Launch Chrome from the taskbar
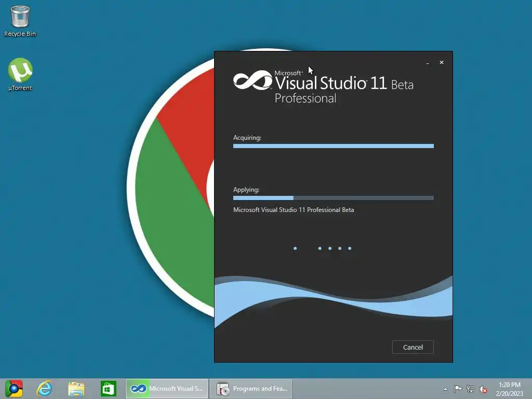Viewport: 532px width, 399px height. click(x=14, y=389)
